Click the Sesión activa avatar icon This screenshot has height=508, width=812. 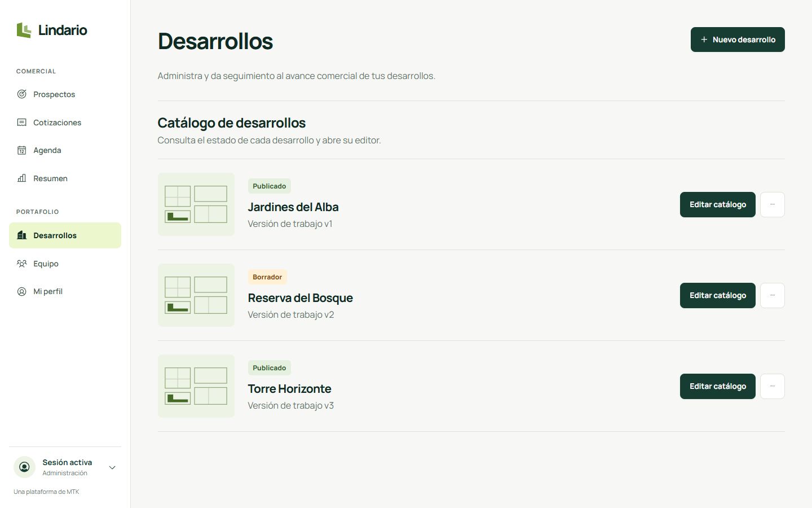point(24,467)
